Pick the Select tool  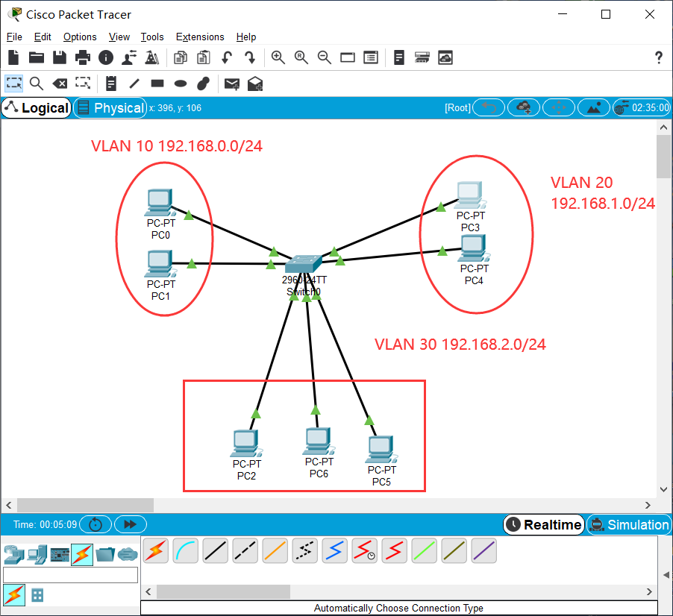(13, 84)
